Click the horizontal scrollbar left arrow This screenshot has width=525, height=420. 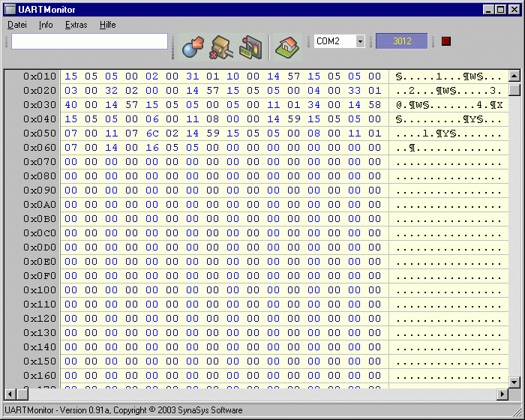pos(10,394)
